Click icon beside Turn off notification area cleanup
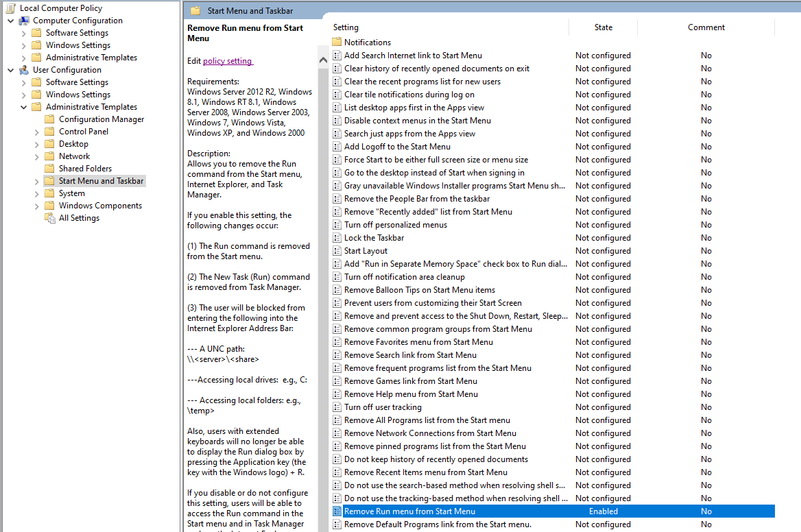Image resolution: width=801 pixels, height=532 pixels. pyautogui.click(x=337, y=277)
